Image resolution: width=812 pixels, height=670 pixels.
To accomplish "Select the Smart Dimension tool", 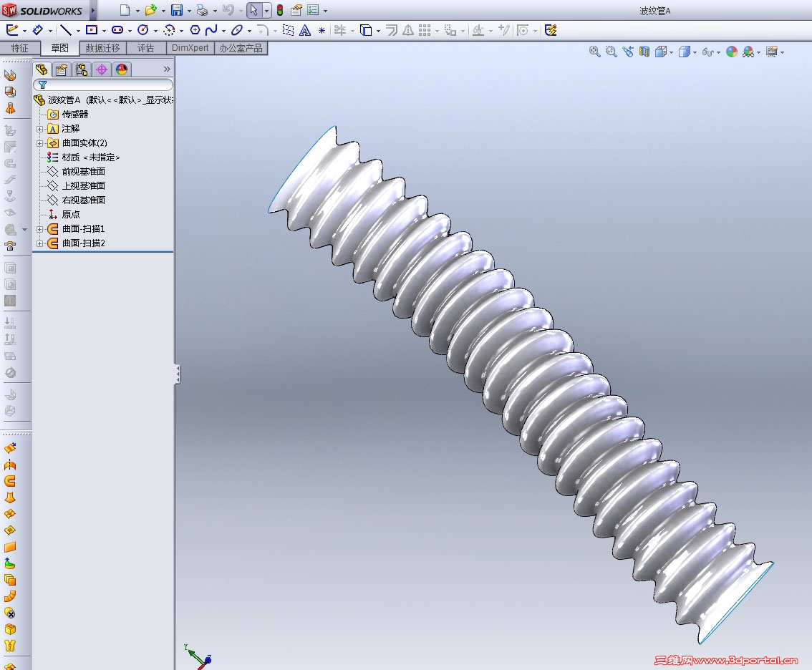I will [x=38, y=30].
